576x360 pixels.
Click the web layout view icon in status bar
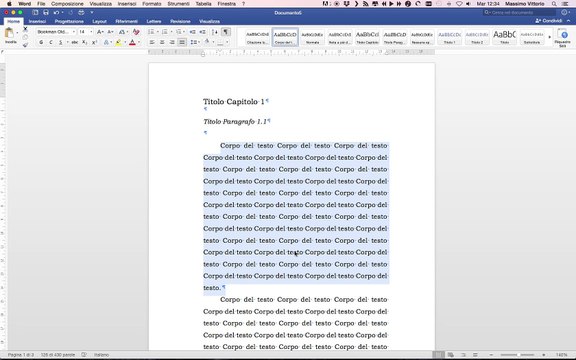point(450,355)
